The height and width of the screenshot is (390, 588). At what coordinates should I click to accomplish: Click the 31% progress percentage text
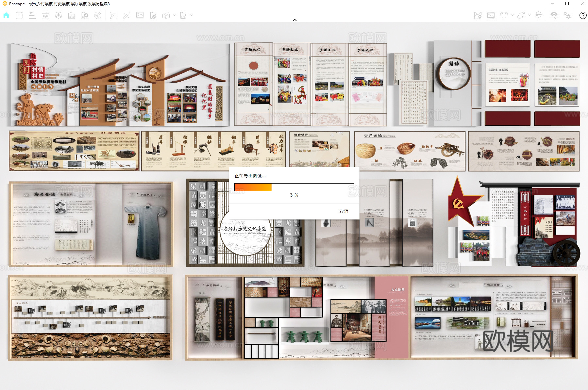pos(294,195)
